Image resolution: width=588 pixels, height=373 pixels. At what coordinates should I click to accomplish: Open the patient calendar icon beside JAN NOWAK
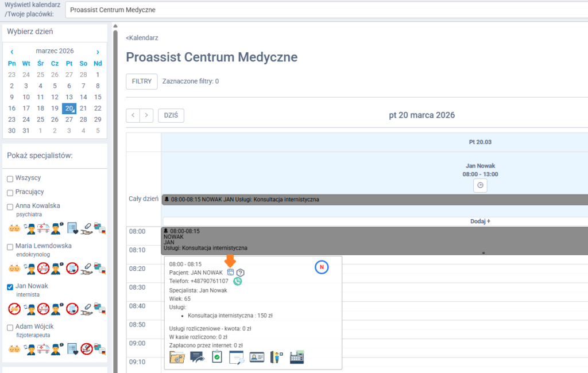coord(230,272)
